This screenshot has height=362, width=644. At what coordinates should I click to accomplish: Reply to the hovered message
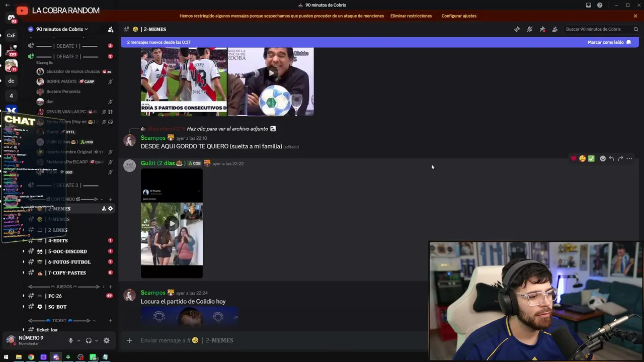611,158
